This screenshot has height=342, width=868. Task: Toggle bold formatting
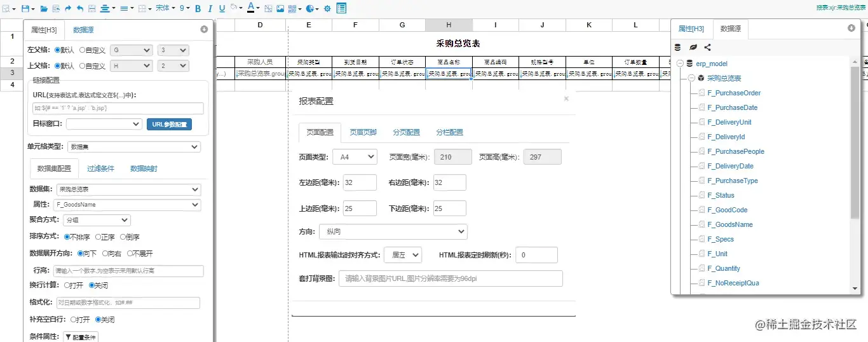(x=198, y=9)
